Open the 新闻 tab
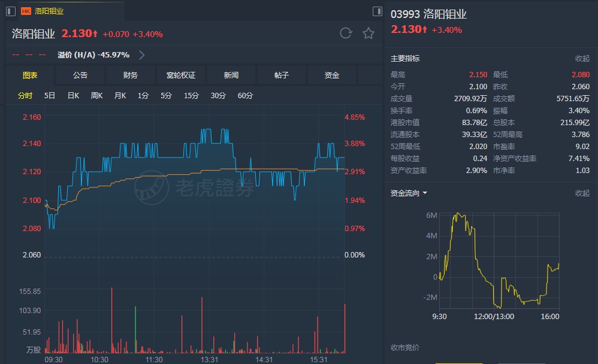This screenshot has height=364, width=598. click(231, 75)
